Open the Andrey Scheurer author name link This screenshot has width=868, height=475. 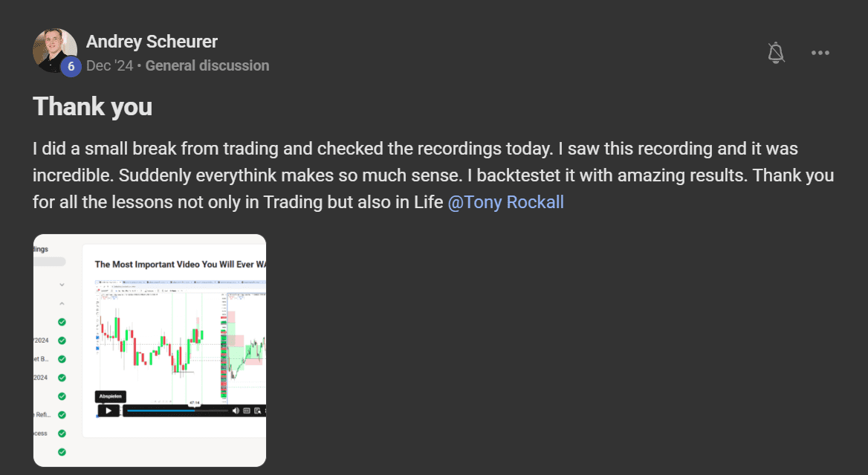tap(152, 42)
